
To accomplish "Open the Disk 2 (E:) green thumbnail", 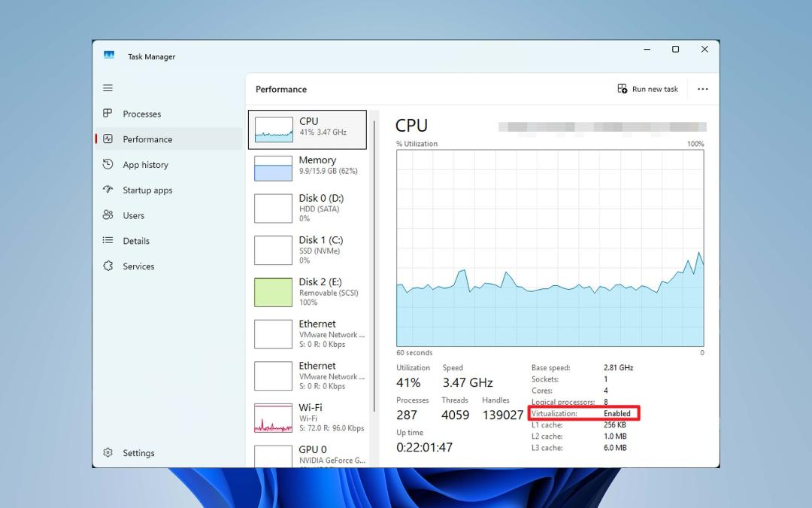I will (273, 292).
